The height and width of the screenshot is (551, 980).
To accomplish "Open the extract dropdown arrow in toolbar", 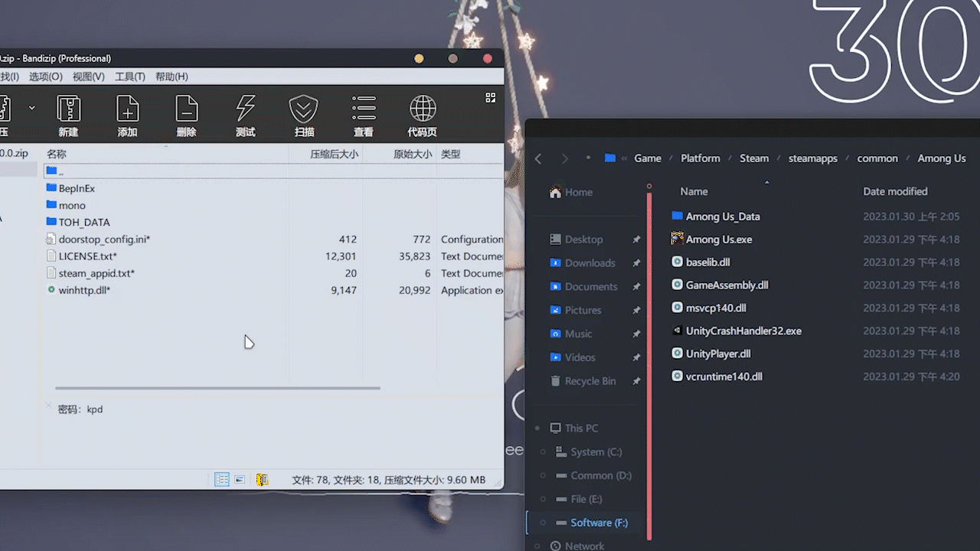I will [x=31, y=108].
